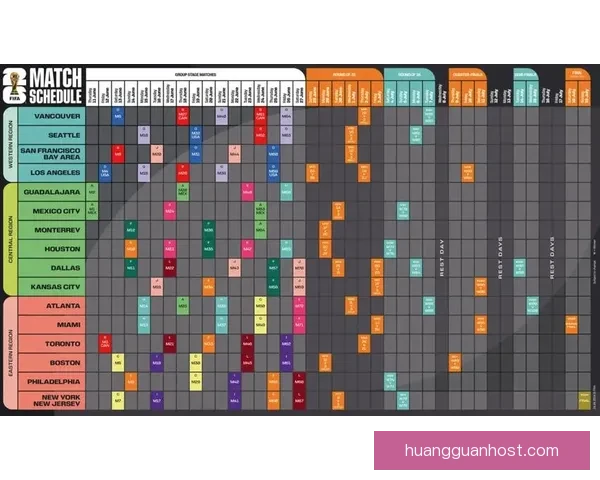Click the CENTRAL REGION label
Screen dimensions: 600x480
(10, 239)
